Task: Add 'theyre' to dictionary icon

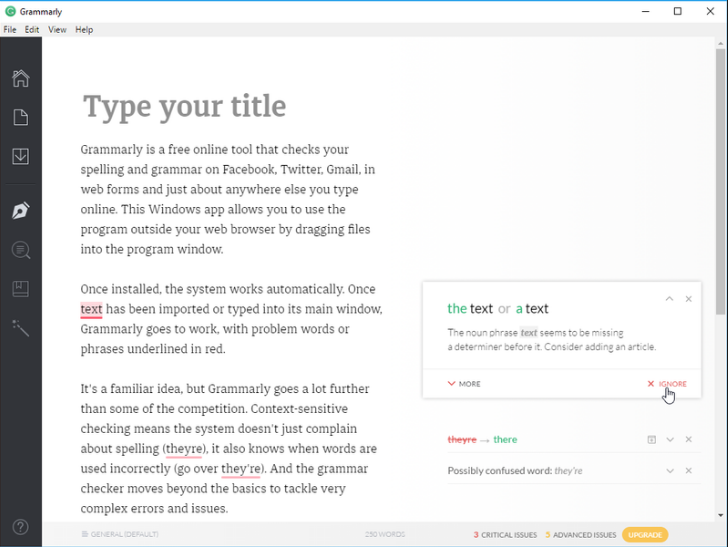Action: 651,439
